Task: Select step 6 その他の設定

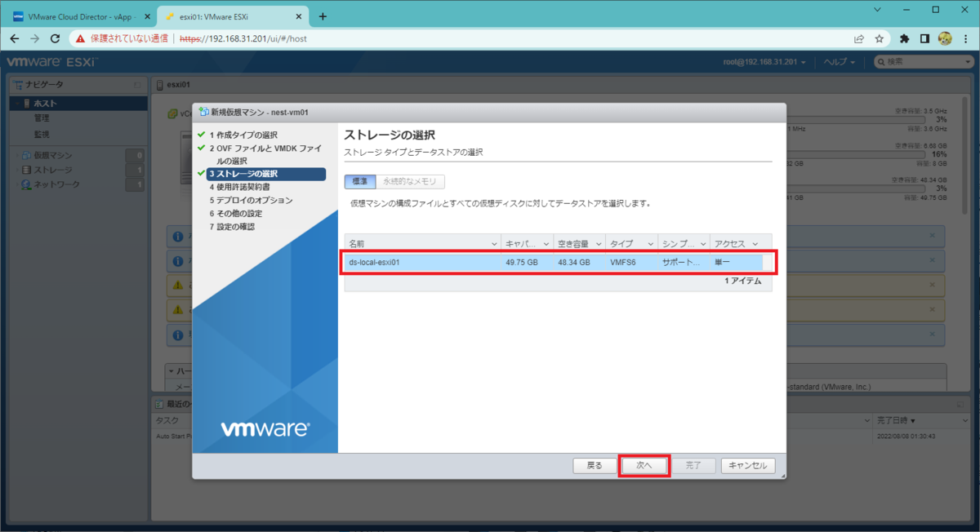Action: point(235,213)
